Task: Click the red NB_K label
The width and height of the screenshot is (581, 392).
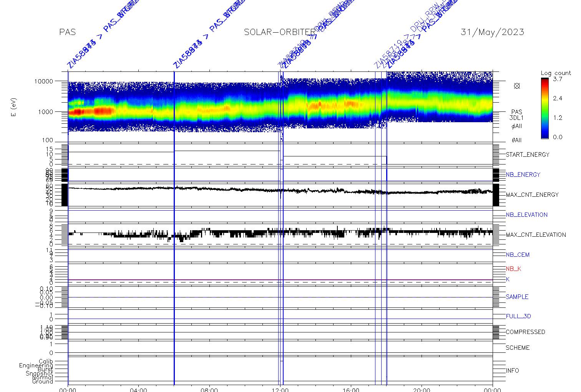Action: pos(513,269)
